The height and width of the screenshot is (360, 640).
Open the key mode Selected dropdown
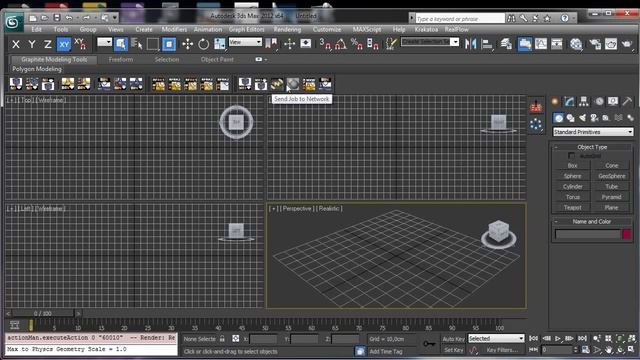(496, 338)
